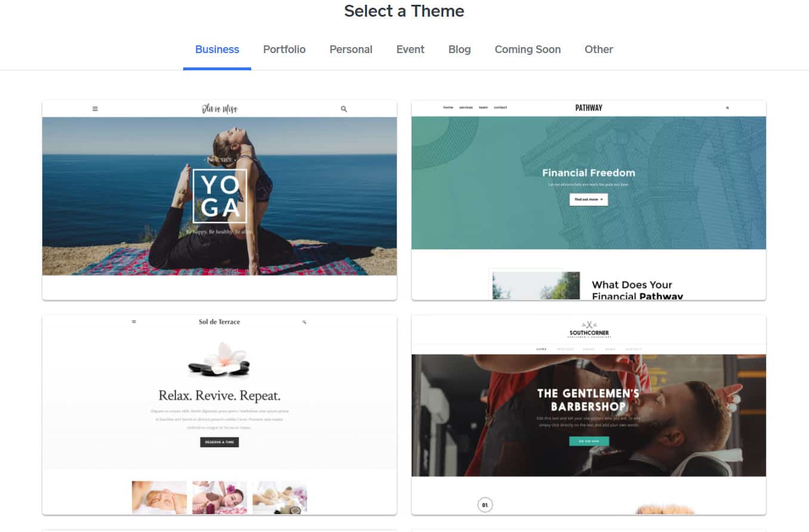Screen dimensions: 809x532
Task: Select the Yoga theme thumbnail
Action: point(220,197)
